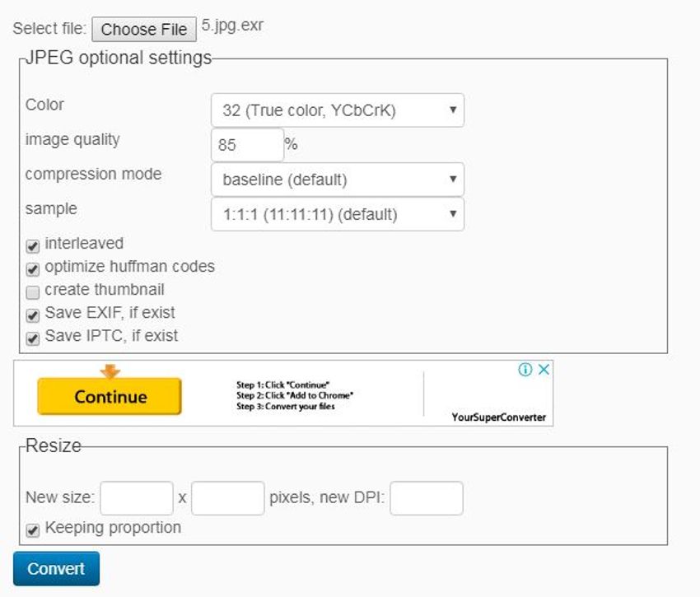Click the ad info icon
This screenshot has height=597, width=700.
pos(525,370)
